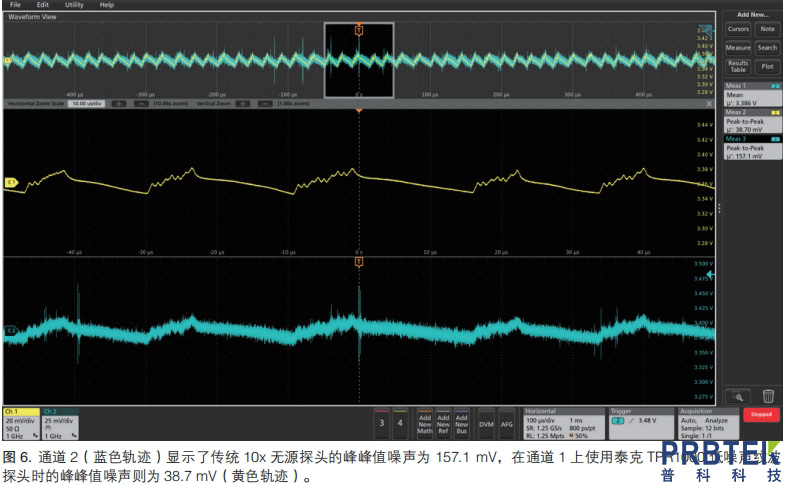The image size is (786, 485).
Task: Add a new Measure
Action: [x=738, y=47]
